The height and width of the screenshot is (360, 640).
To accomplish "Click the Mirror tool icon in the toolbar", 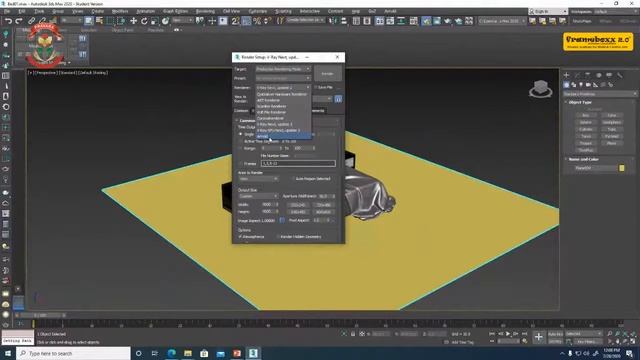I will tap(333, 21).
